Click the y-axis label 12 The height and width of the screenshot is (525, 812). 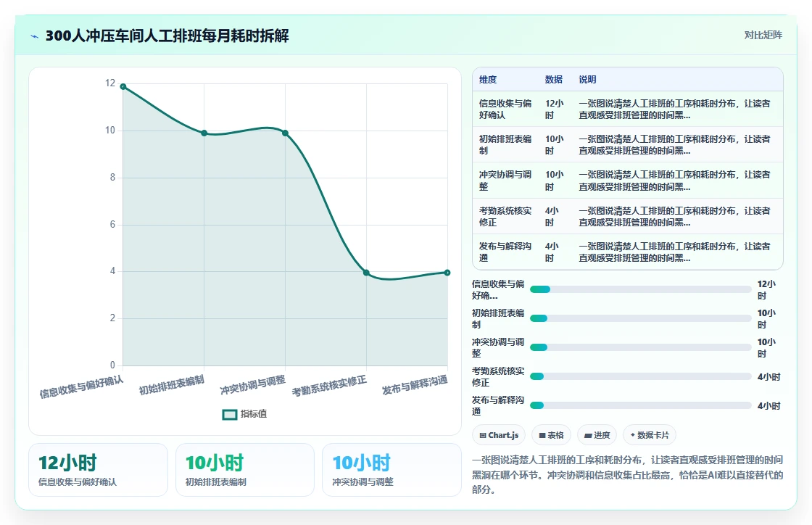[110, 83]
